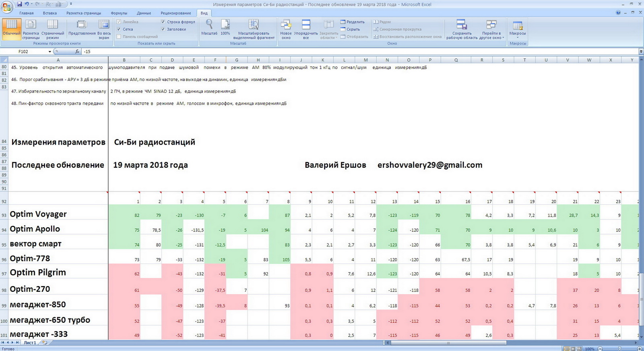This screenshot has width=644, height=351.
Task: Click the Name Box showing F102
Action: (24, 52)
